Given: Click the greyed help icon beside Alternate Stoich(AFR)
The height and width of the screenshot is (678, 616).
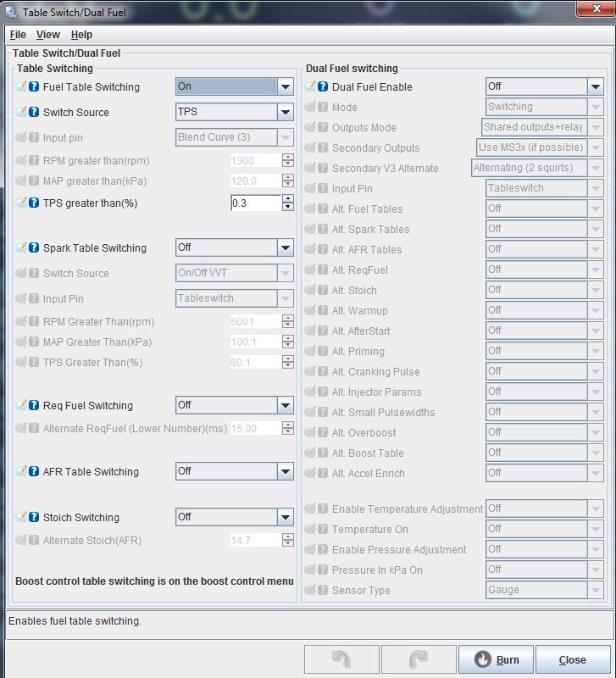Looking at the screenshot, I should [x=34, y=540].
